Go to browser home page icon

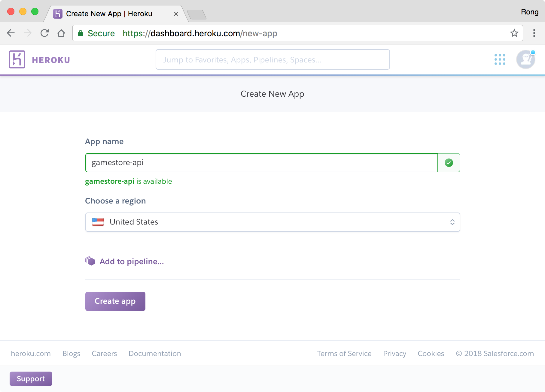61,33
